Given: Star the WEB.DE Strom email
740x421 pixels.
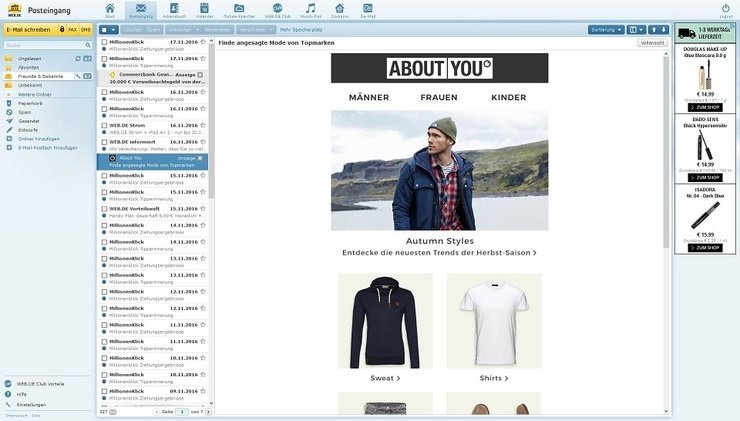Looking at the screenshot, I should pyautogui.click(x=203, y=126).
